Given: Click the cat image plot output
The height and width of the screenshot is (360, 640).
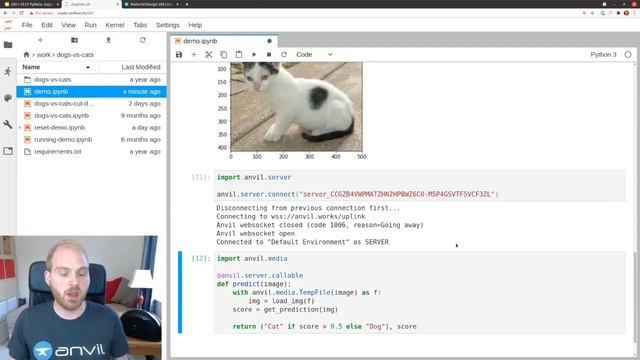Looking at the screenshot, I should [x=296, y=107].
